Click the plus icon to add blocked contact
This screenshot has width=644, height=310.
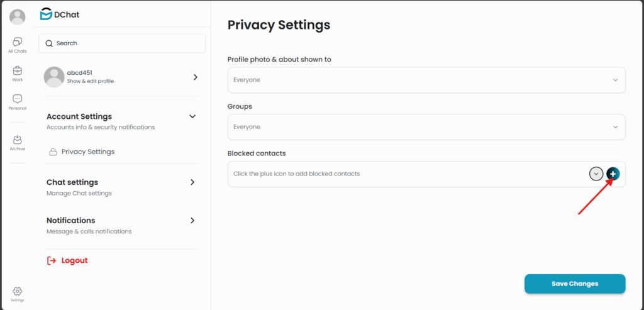613,174
